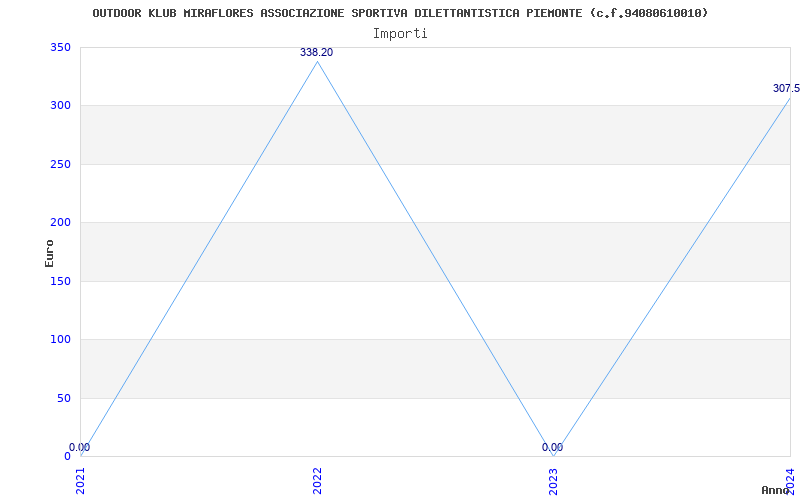
Task: Click the Euro axis title
Action: [x=49, y=253]
